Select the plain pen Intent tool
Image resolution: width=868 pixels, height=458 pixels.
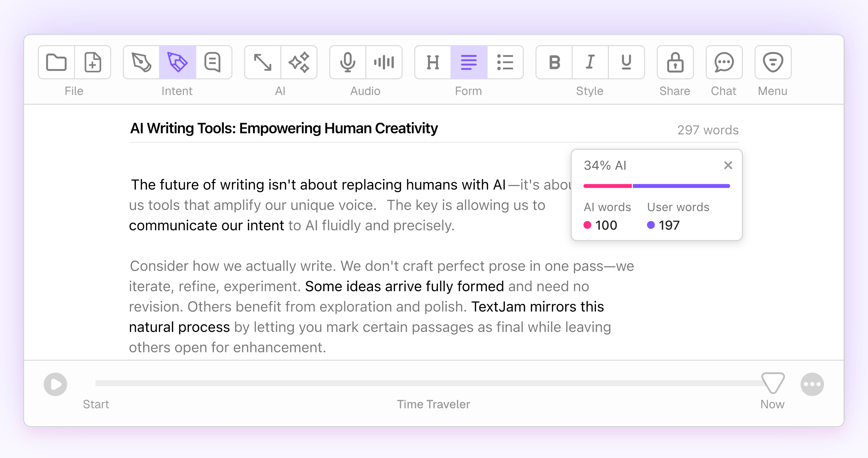[142, 62]
